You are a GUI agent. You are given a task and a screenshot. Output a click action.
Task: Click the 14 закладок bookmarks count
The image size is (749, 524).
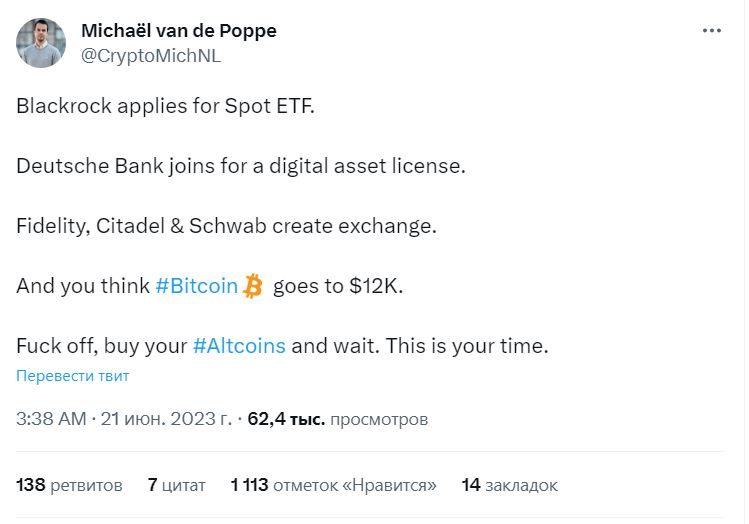[509, 485]
